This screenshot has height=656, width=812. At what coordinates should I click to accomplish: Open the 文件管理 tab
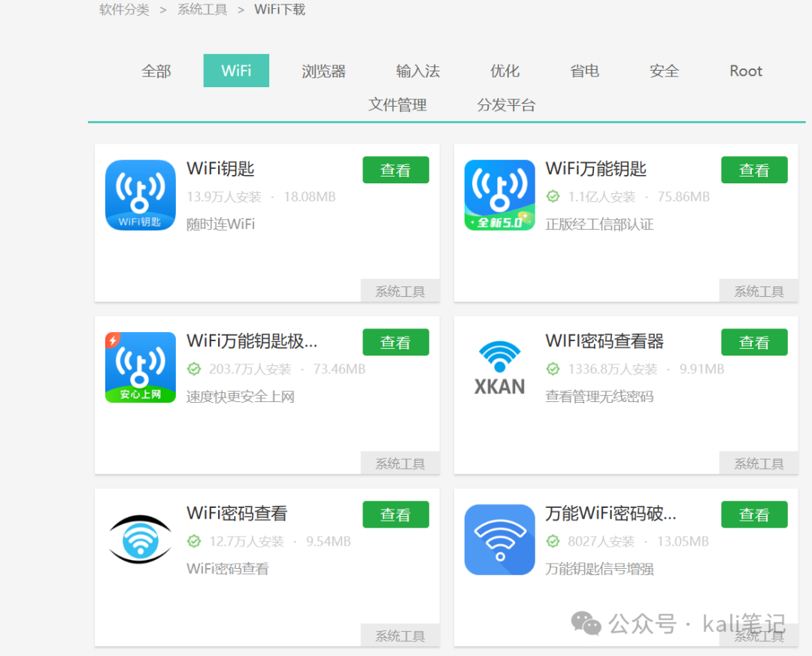tap(397, 105)
